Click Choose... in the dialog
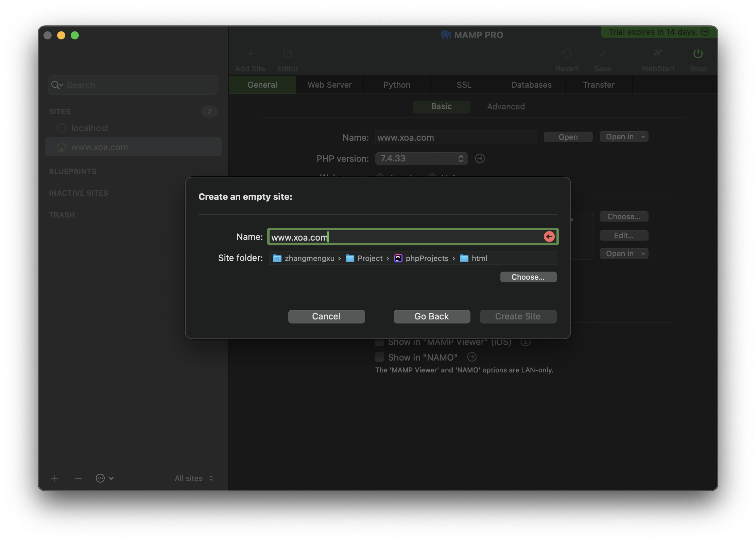The width and height of the screenshot is (756, 541). coord(528,277)
